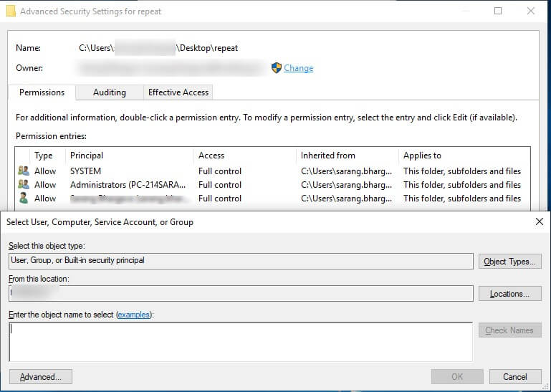Close the Select User dialog
Viewport: 551px width, 392px height.
click(x=539, y=221)
